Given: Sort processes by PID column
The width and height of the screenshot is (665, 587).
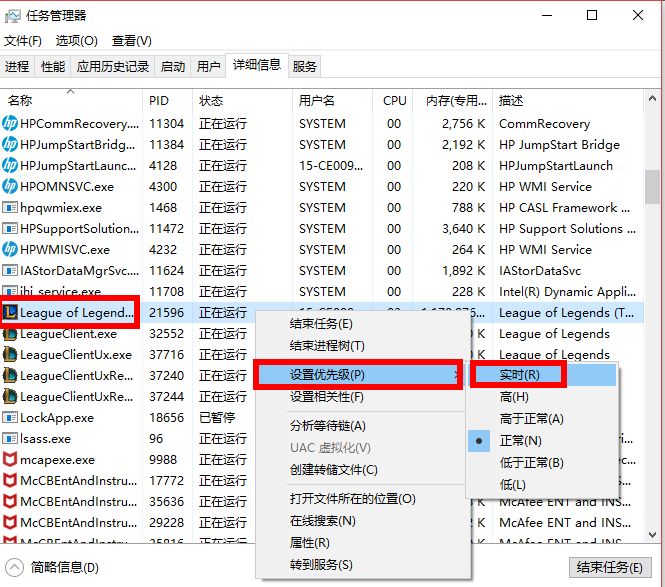Looking at the screenshot, I should [x=168, y=101].
